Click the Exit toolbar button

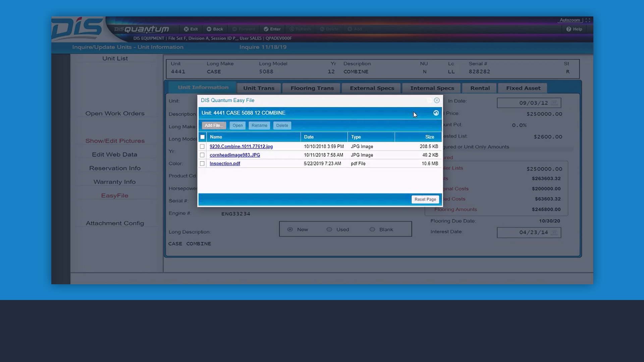tap(191, 29)
